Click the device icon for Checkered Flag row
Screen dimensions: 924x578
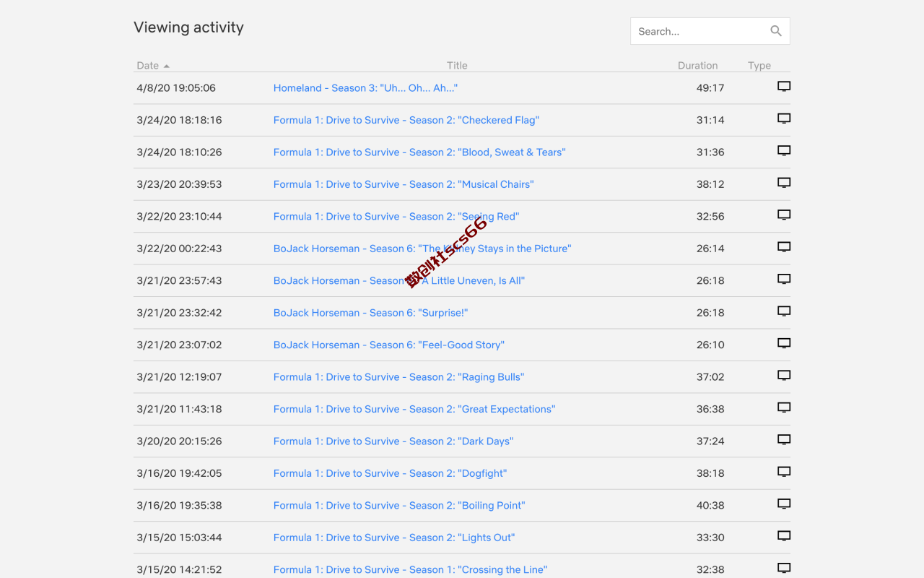(x=784, y=118)
